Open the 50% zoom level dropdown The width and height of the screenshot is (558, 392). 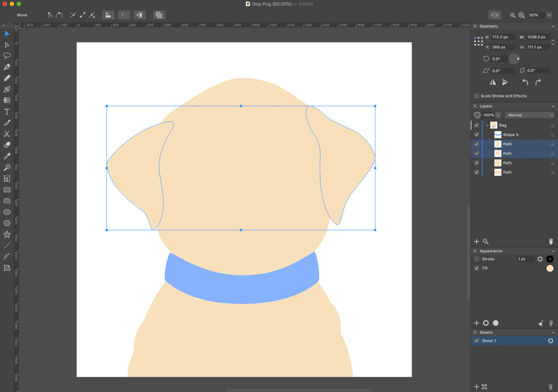pos(549,15)
